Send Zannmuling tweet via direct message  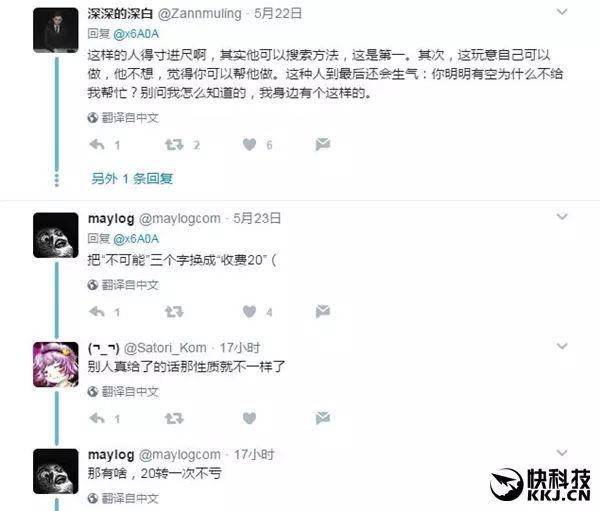pyautogui.click(x=323, y=144)
